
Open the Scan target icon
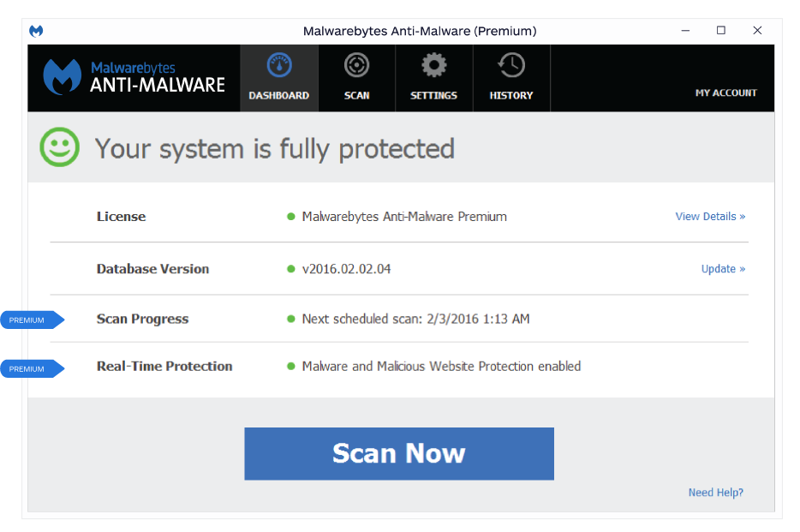356,65
